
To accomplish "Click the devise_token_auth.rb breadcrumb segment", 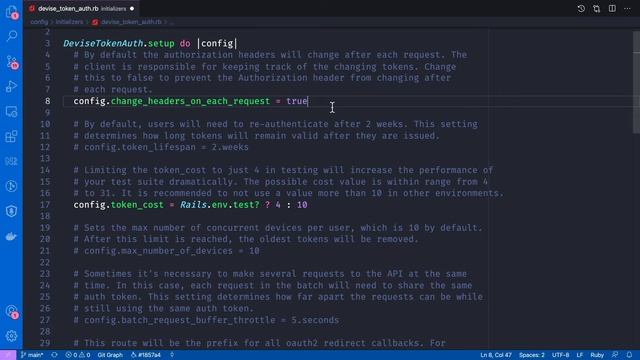I will [131, 22].
